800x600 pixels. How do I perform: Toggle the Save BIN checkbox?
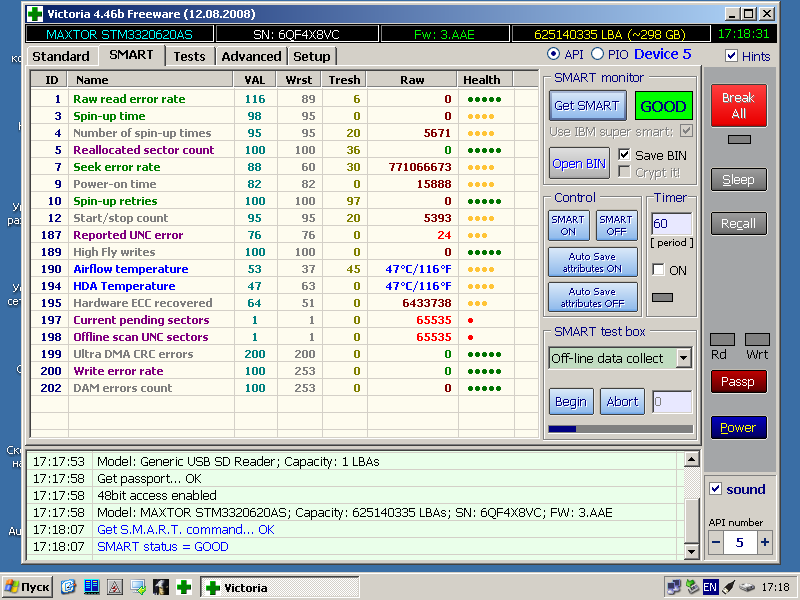[625, 155]
